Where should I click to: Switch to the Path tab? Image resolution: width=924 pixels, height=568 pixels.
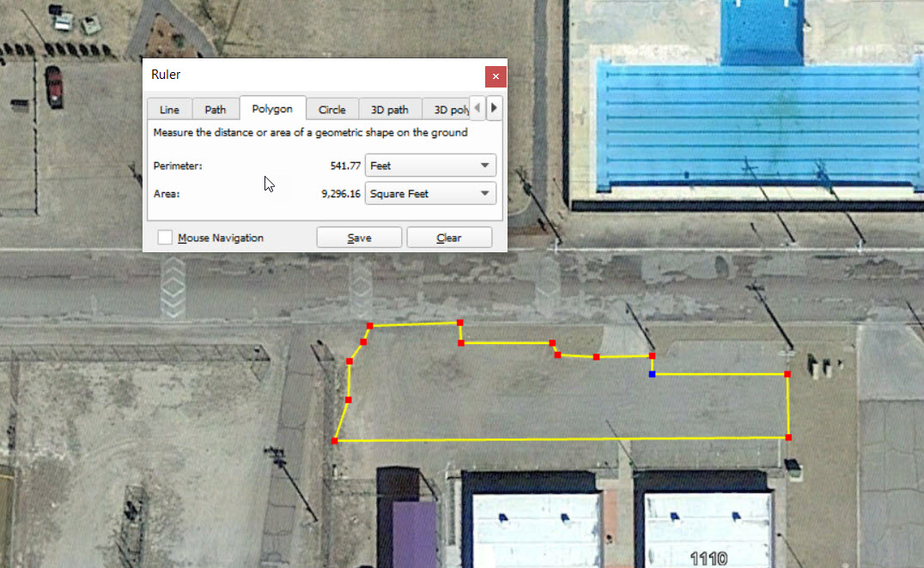pos(216,110)
